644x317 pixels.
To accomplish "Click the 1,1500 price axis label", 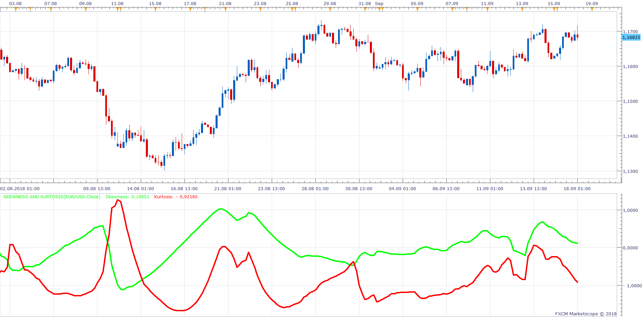I will [630, 101].
